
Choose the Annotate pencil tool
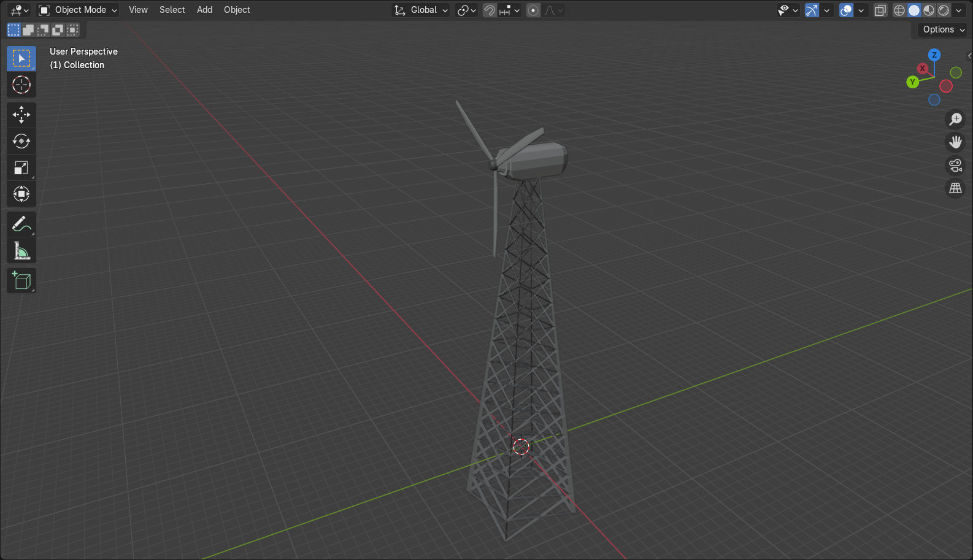[21, 224]
